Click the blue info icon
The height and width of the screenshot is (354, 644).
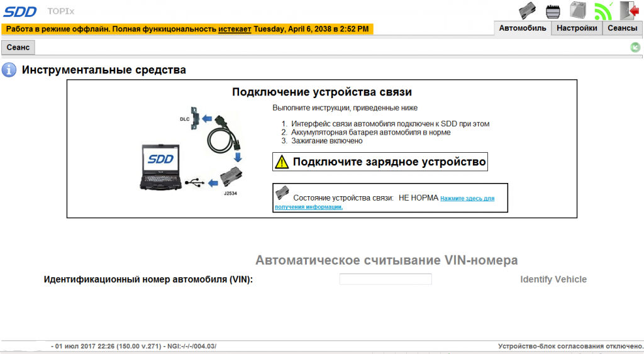[9, 70]
